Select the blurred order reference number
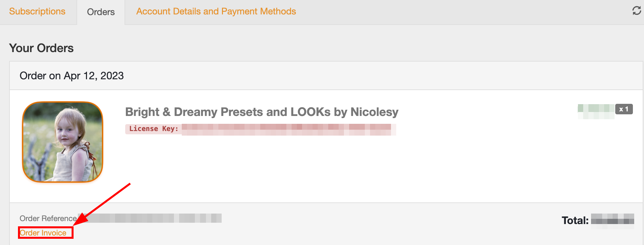The width and height of the screenshot is (644, 245). [x=150, y=218]
